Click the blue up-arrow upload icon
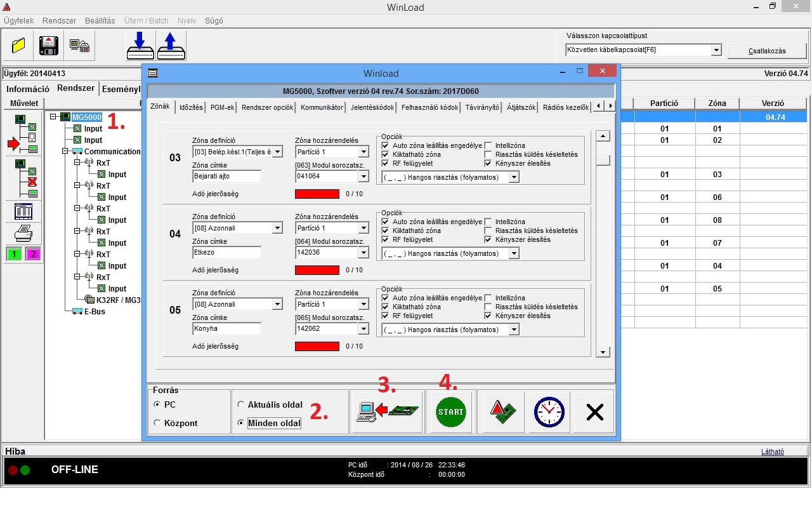Image resolution: width=812 pixels, height=508 pixels. [171, 46]
